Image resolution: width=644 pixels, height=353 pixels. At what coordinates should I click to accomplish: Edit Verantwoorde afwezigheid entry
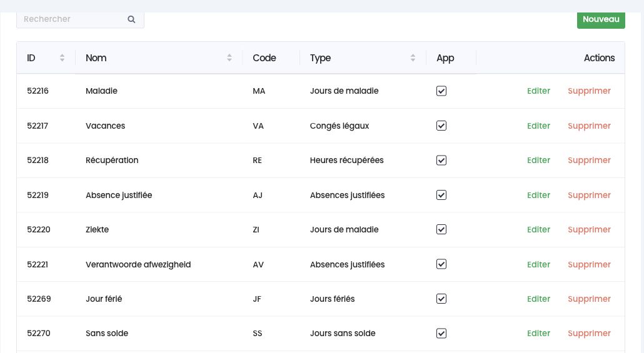[x=538, y=264]
